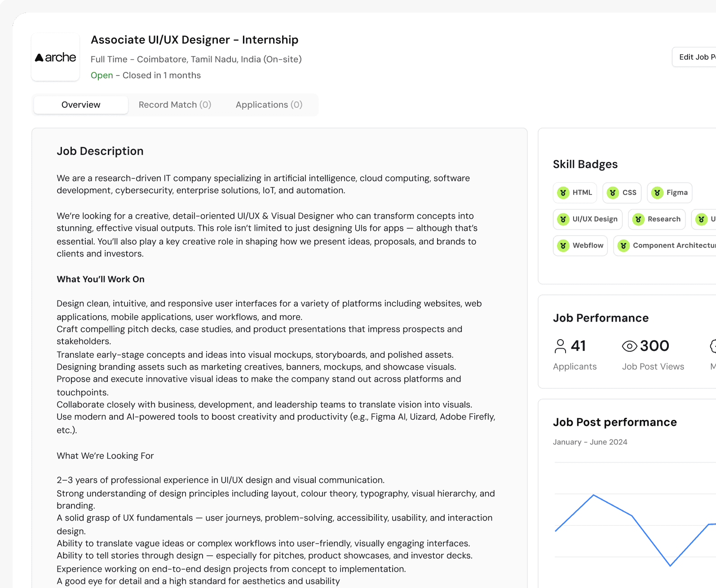Click the Component Architecture badge icon
The height and width of the screenshot is (588, 716).
[x=623, y=246]
